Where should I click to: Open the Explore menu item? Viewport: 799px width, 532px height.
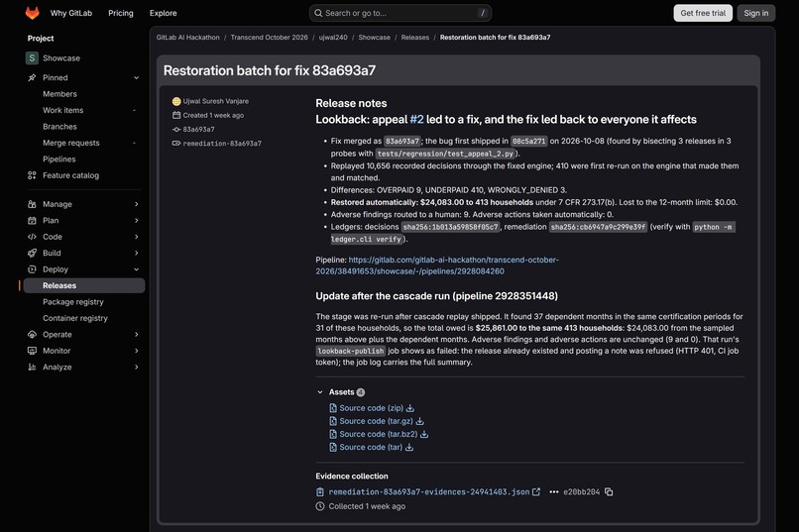pyautogui.click(x=163, y=13)
